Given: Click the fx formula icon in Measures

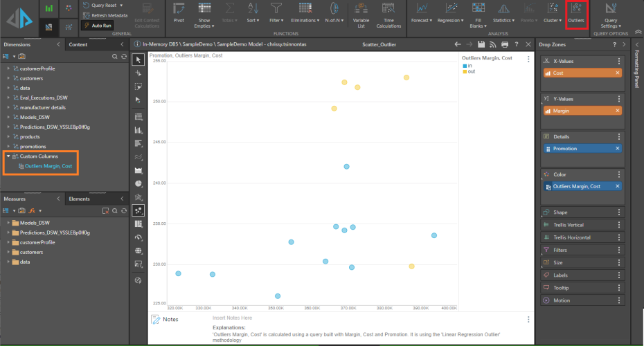Looking at the screenshot, I should coord(31,210).
